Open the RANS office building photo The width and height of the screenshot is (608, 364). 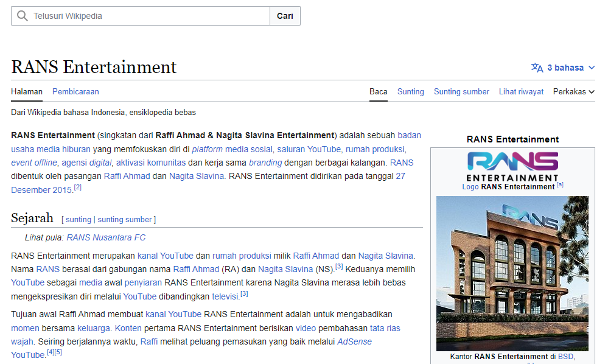(512, 274)
